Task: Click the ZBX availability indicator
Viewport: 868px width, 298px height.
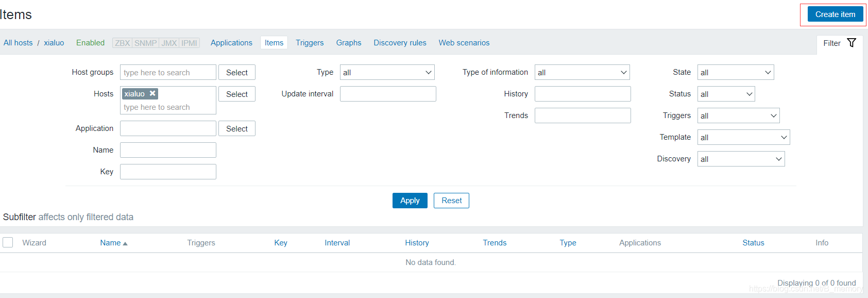Action: point(122,43)
